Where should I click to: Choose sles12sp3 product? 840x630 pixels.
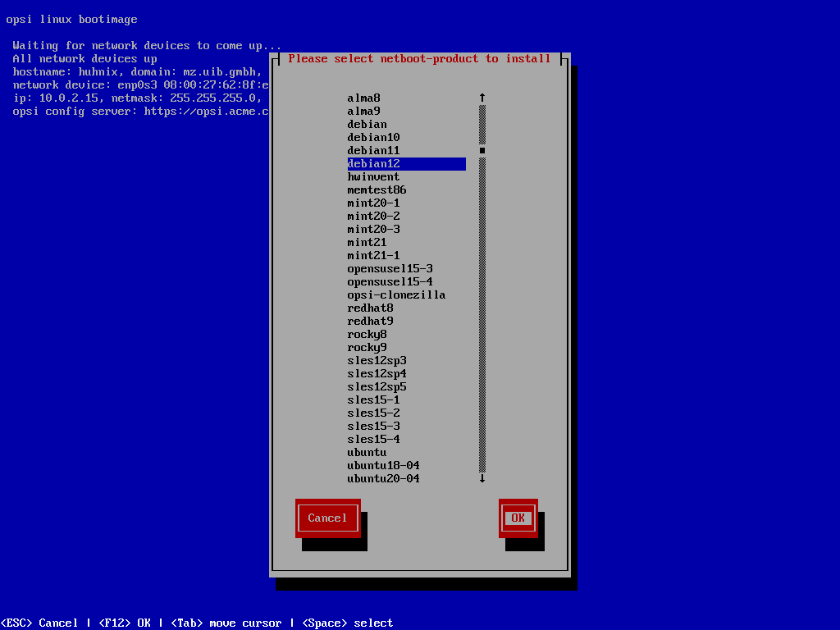pos(407,361)
